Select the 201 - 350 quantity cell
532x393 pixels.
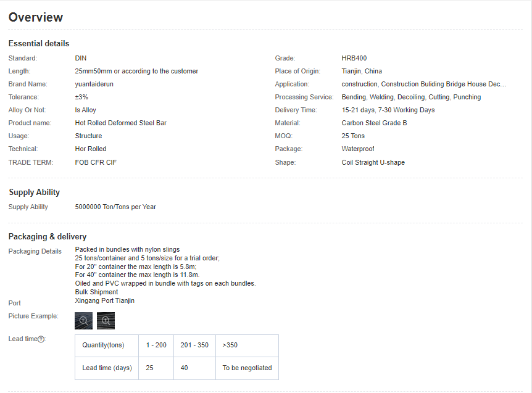coord(194,345)
